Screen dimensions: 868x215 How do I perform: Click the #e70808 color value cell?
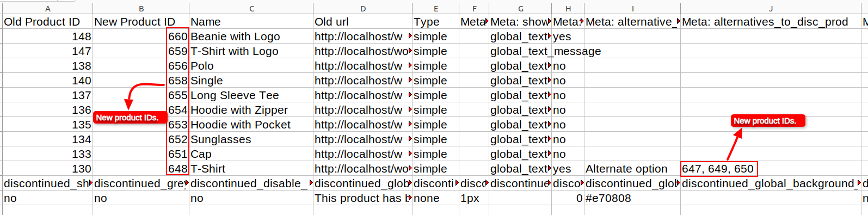[x=632, y=198]
